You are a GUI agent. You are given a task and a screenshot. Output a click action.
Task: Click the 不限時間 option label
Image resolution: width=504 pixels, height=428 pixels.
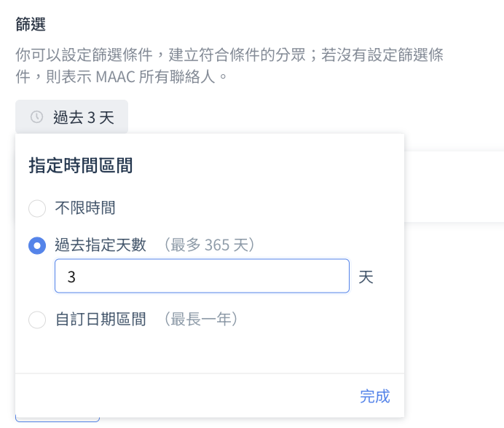(85, 209)
